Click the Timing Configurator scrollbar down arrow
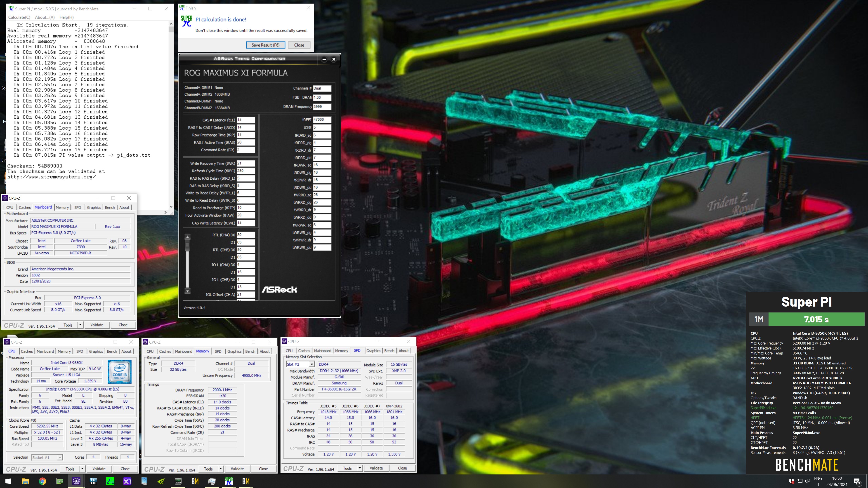This screenshot has height=488, width=868. point(188,291)
